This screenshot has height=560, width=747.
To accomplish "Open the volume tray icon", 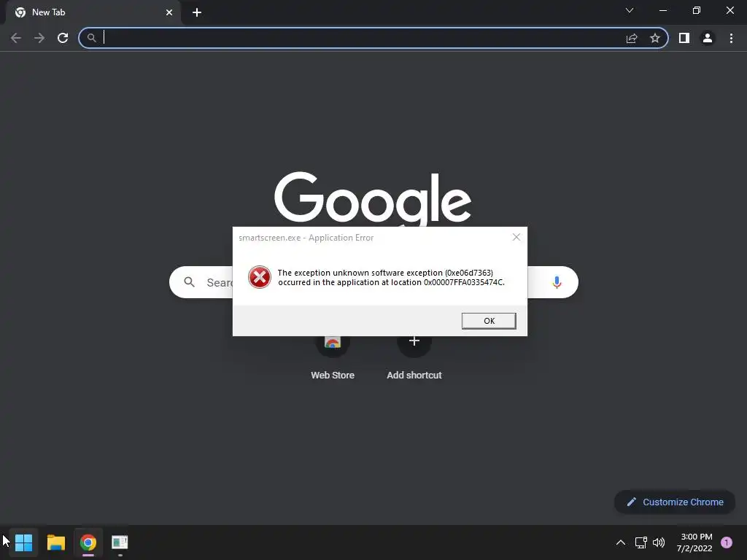I will coord(659,542).
